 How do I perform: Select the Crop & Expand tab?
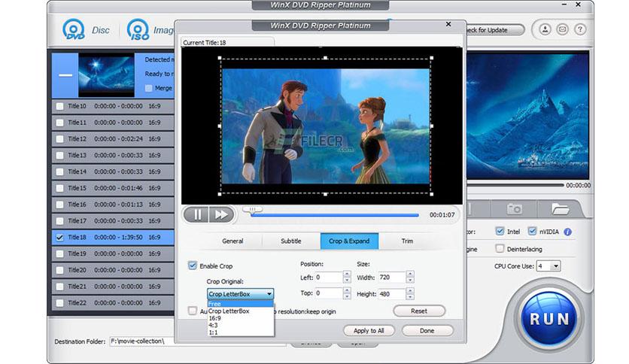tap(349, 241)
